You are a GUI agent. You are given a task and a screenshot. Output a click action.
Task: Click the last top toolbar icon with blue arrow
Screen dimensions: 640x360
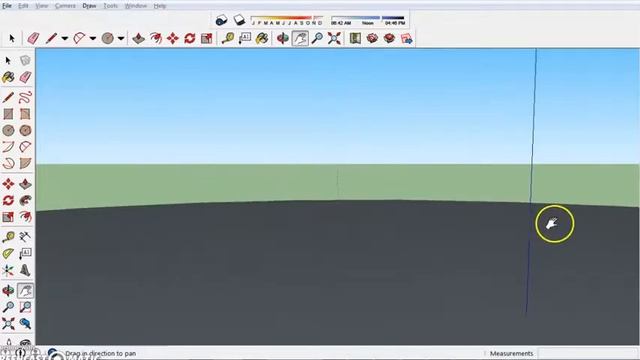407,38
